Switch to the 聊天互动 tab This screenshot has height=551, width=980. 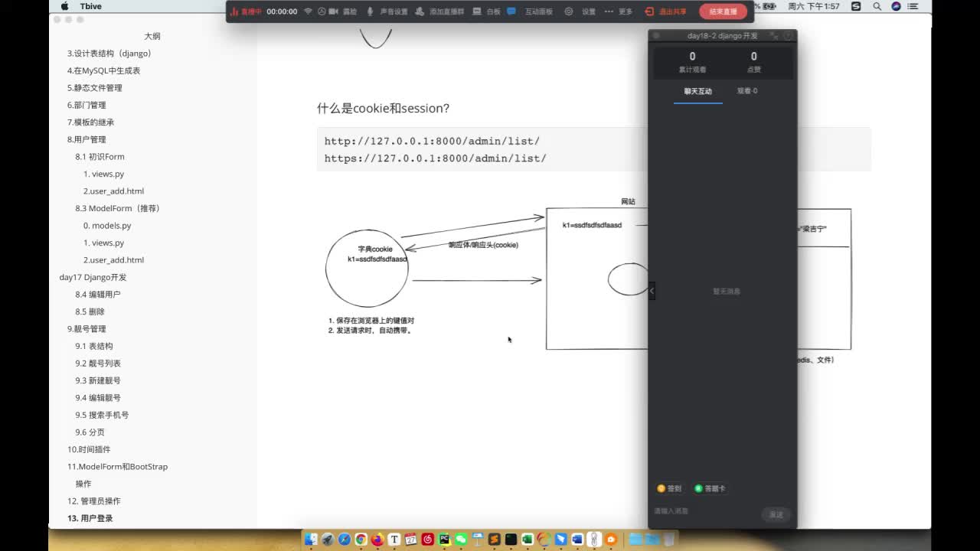[x=698, y=91]
